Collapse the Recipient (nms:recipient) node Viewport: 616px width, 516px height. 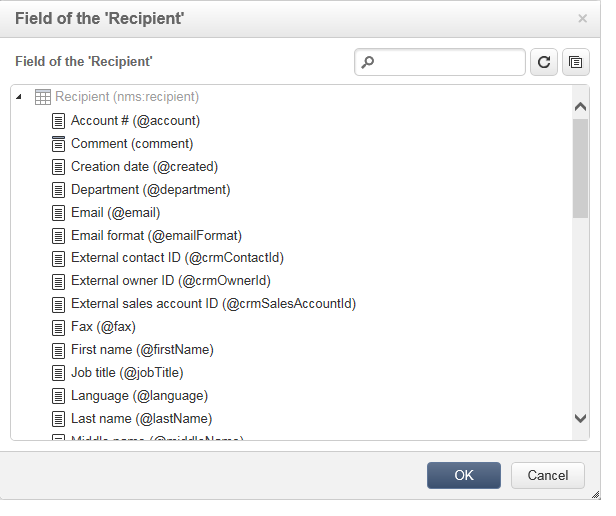pos(19,97)
